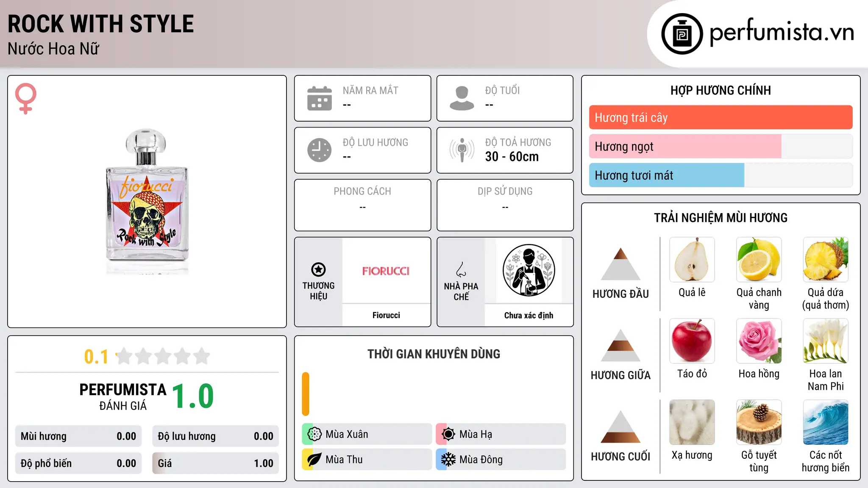Click the Giá 1.00 score row
The height and width of the screenshot is (488, 868).
pyautogui.click(x=215, y=463)
